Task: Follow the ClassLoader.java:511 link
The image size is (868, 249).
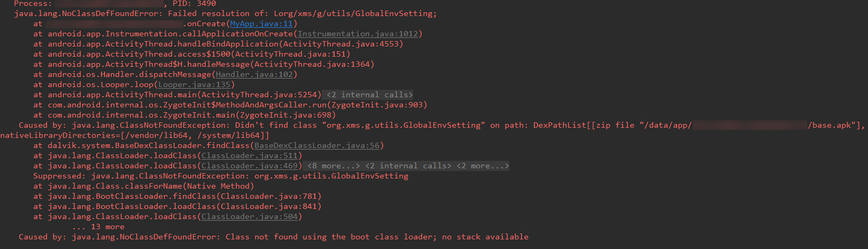Action: coord(250,155)
